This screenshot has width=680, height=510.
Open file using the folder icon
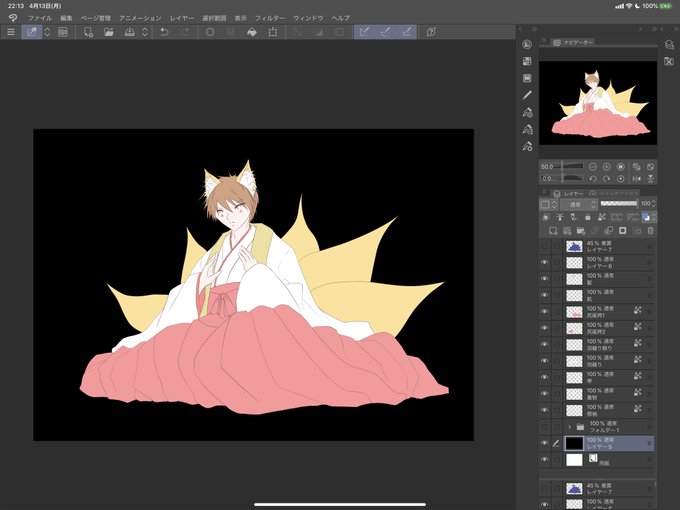coord(108,32)
